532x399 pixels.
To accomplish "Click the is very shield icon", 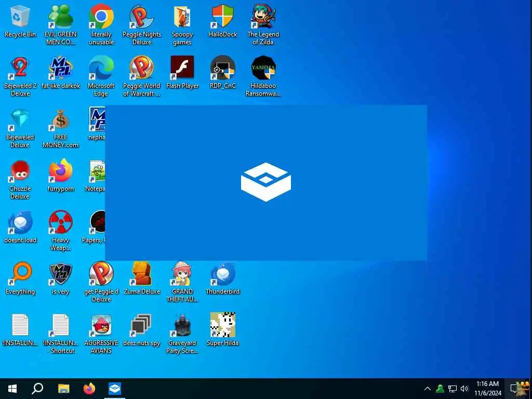I will pos(60,279).
